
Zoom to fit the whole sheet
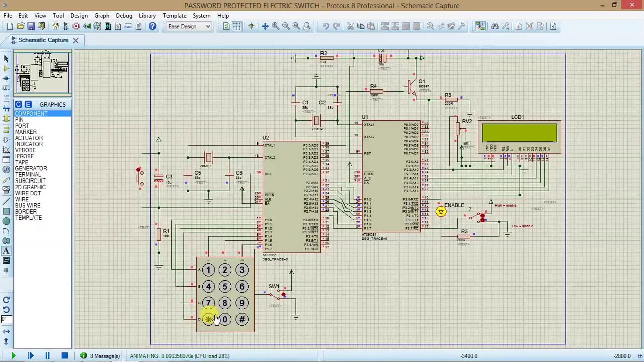[x=296, y=26]
